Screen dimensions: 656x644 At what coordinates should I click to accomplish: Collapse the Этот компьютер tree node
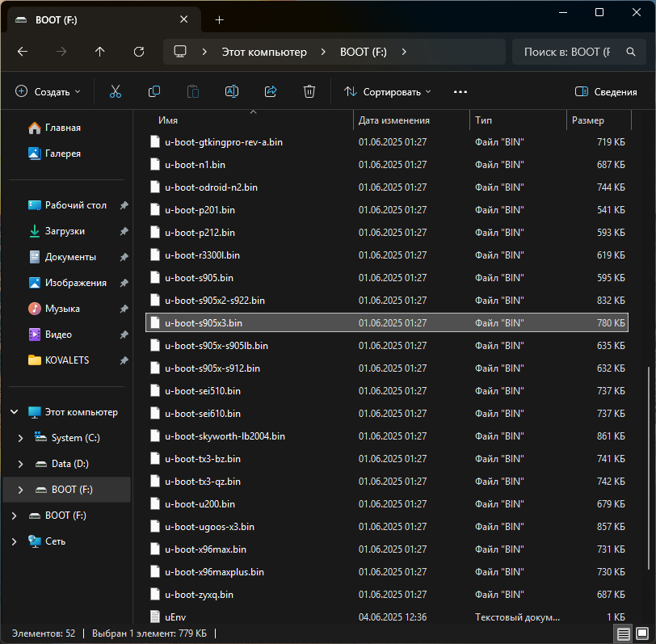tap(14, 412)
